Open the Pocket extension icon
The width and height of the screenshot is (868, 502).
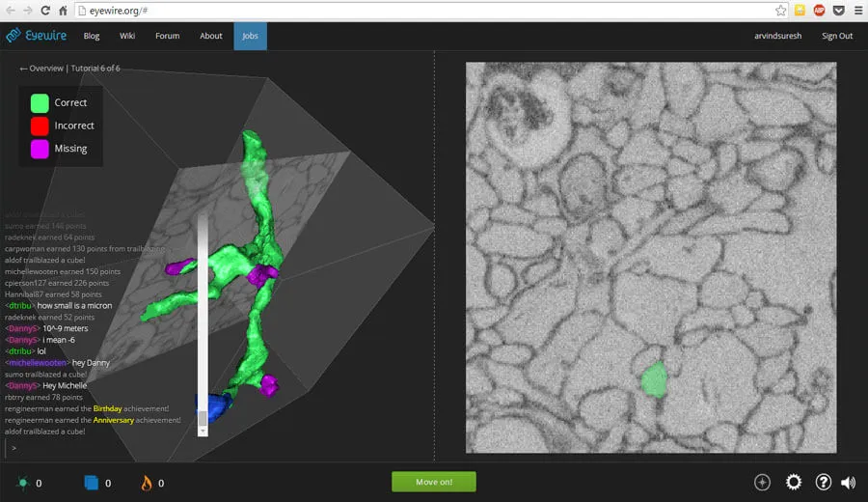point(839,10)
